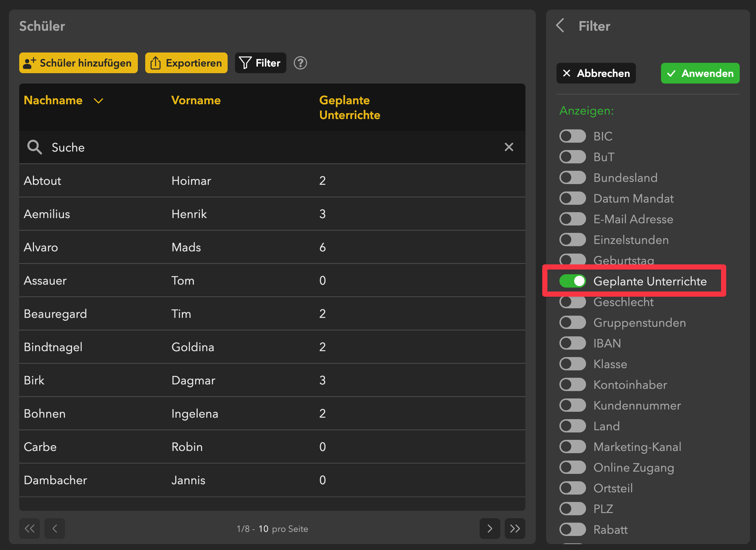The width and height of the screenshot is (756, 550).
Task: Open the Filter funnel button
Action: click(260, 63)
